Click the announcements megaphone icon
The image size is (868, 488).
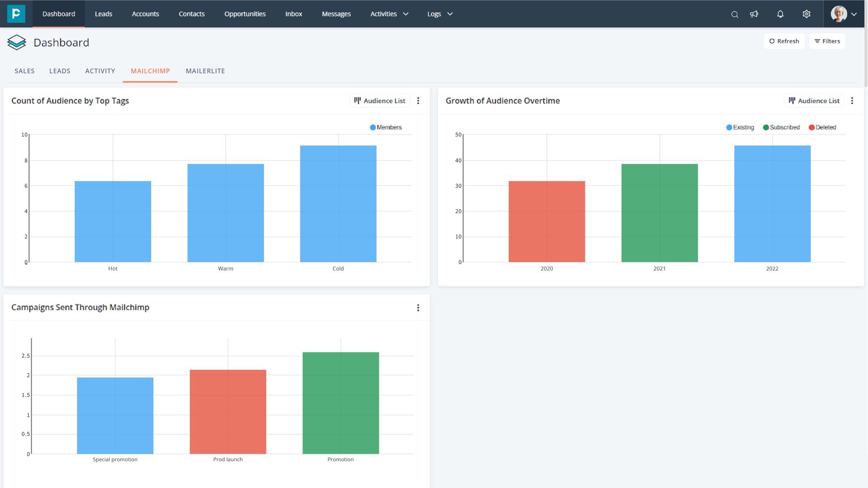pyautogui.click(x=754, y=14)
